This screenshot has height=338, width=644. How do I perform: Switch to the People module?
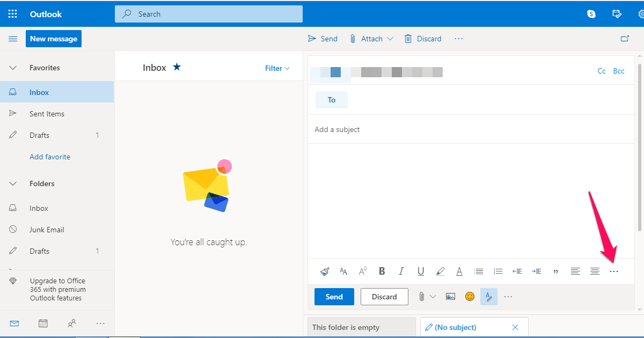pyautogui.click(x=72, y=324)
